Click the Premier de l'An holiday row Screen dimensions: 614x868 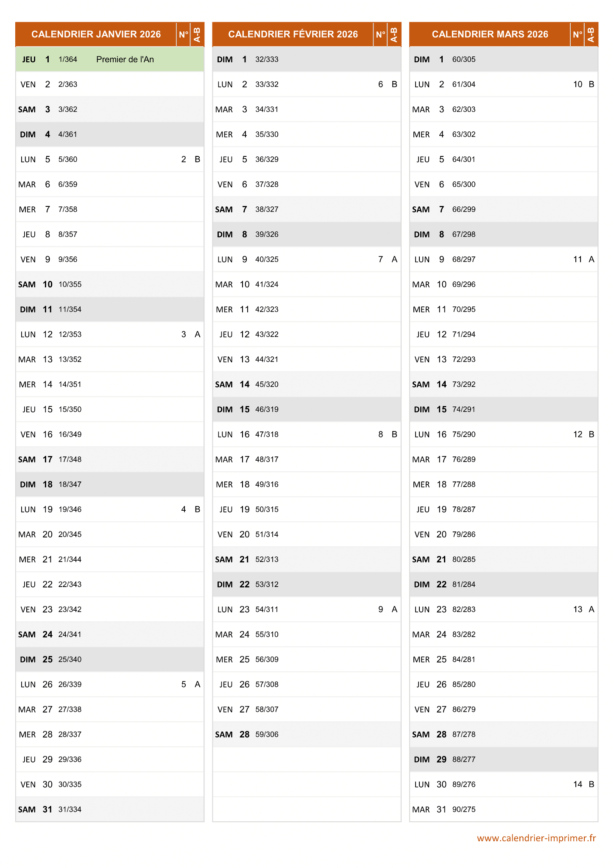click(110, 59)
